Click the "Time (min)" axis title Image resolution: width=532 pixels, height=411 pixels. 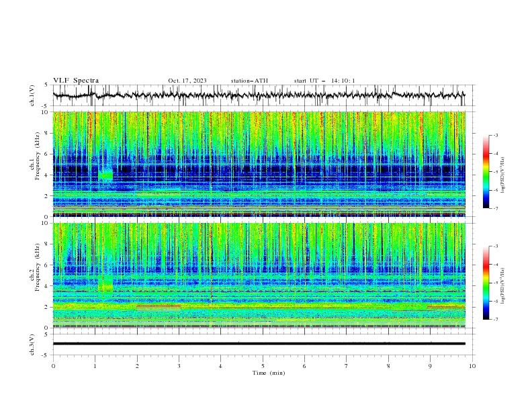tap(269, 373)
